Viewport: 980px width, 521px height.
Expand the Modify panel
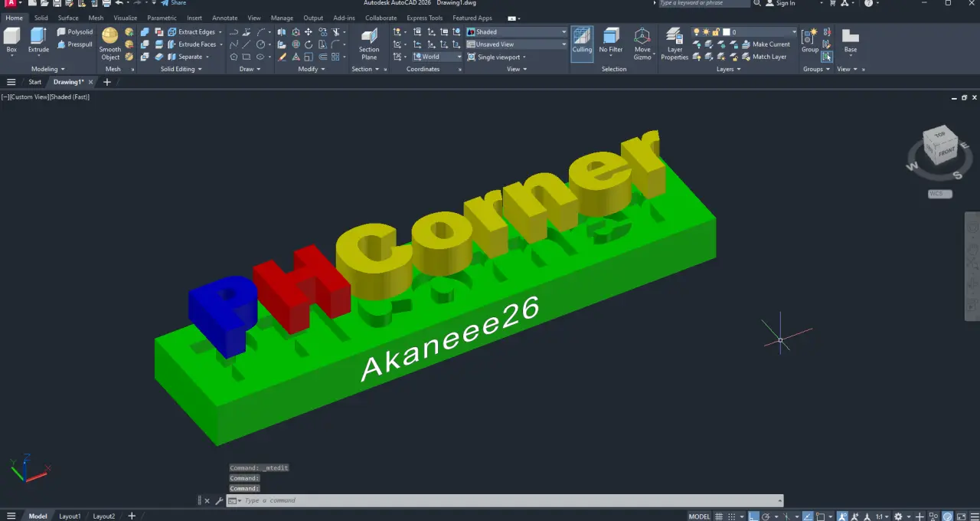point(311,69)
